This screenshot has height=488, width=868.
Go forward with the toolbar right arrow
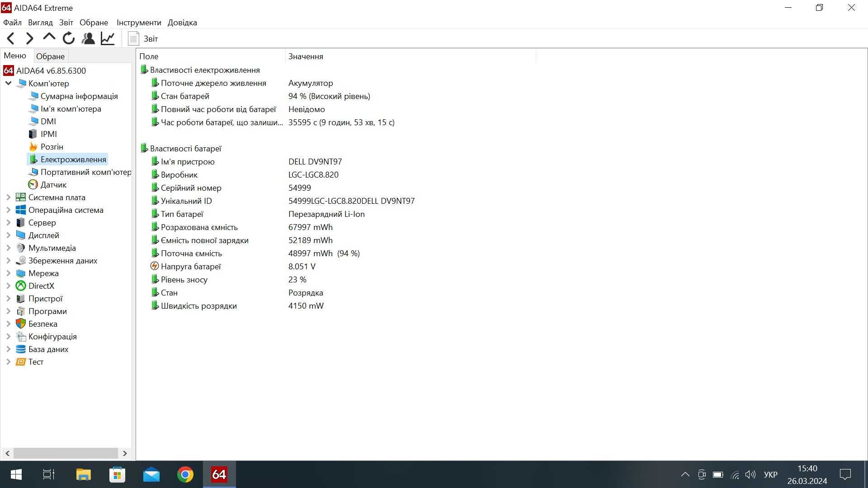click(x=30, y=38)
